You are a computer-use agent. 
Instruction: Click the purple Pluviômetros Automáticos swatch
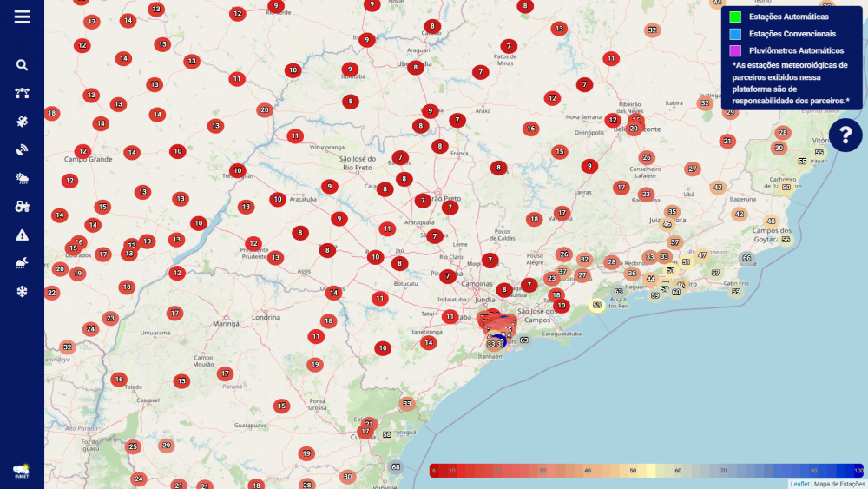tap(735, 51)
